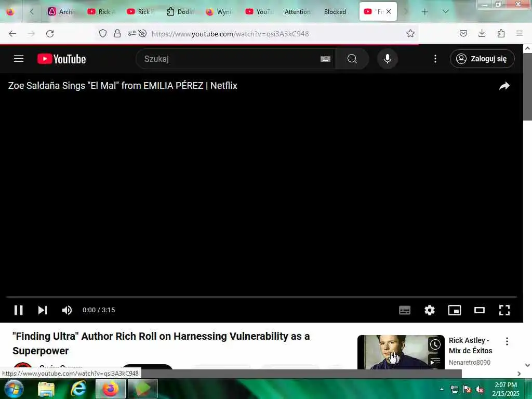The height and width of the screenshot is (399, 532).
Task: Save the page to Pocket
Action: [x=463, y=33]
